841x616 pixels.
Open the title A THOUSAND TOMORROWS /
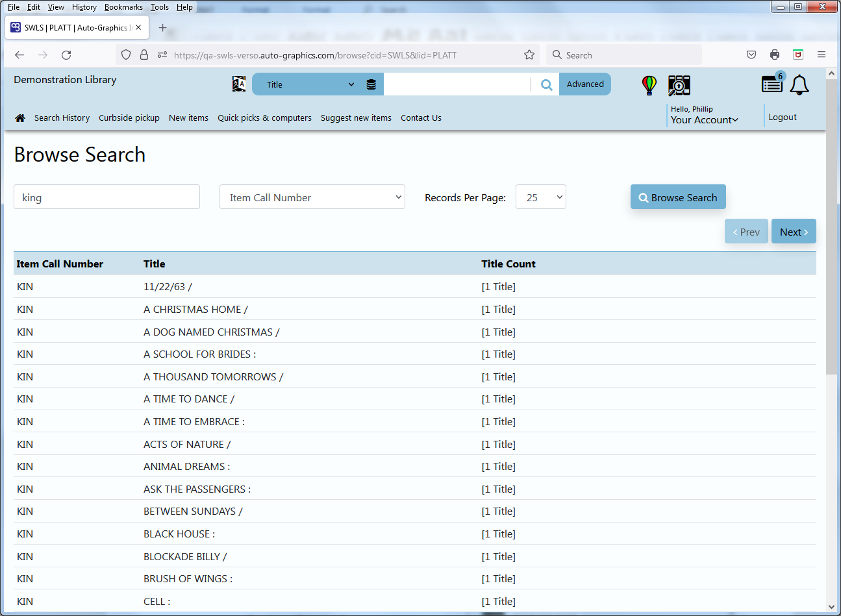[213, 377]
